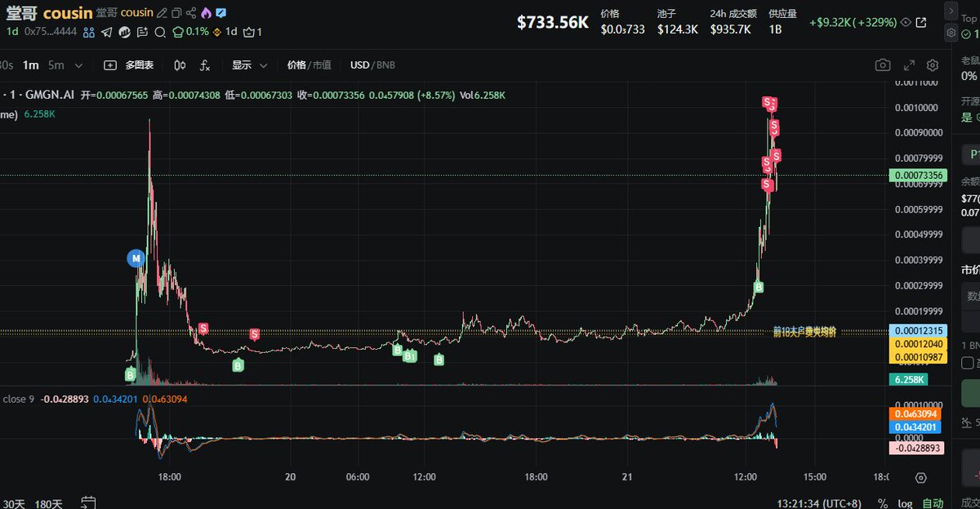Expand chart to fullscreen

click(909, 65)
